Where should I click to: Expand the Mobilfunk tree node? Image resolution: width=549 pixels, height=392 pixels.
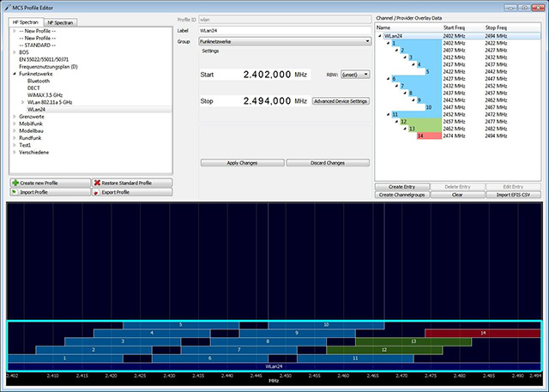pos(15,124)
